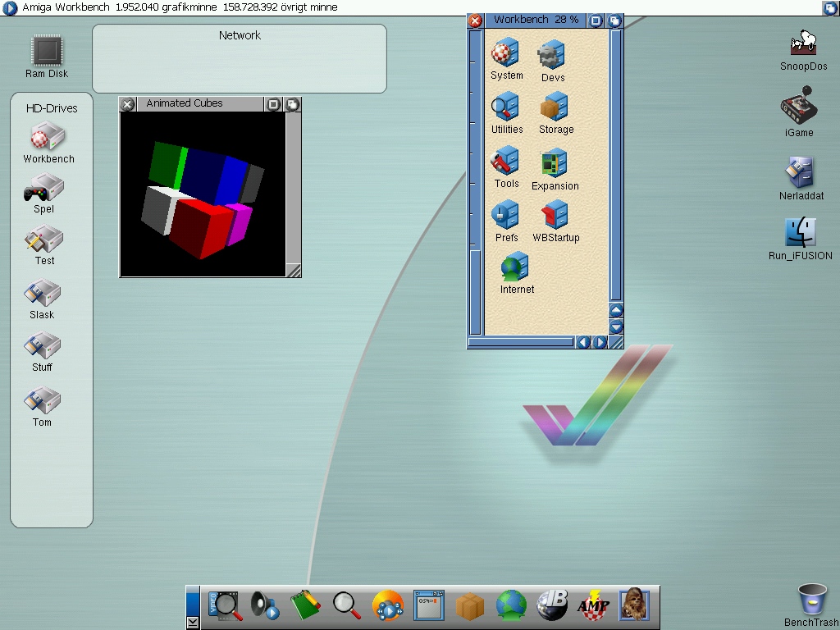Click the Network panel label
The width and height of the screenshot is (840, 630).
[240, 35]
